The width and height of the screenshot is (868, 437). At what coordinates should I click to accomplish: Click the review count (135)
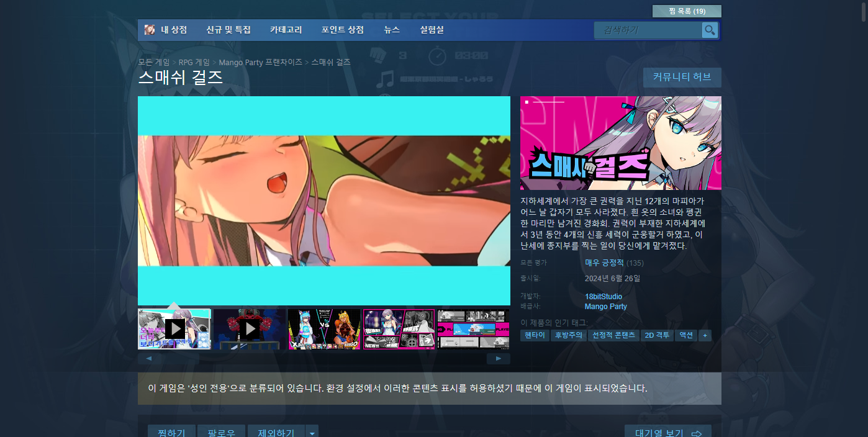tap(635, 263)
